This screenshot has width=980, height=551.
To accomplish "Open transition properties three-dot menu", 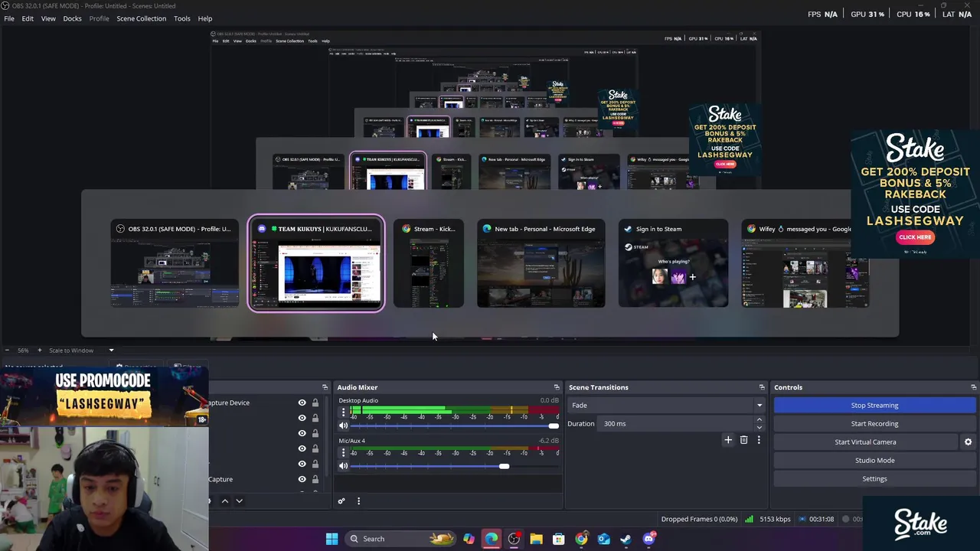I will click(759, 440).
